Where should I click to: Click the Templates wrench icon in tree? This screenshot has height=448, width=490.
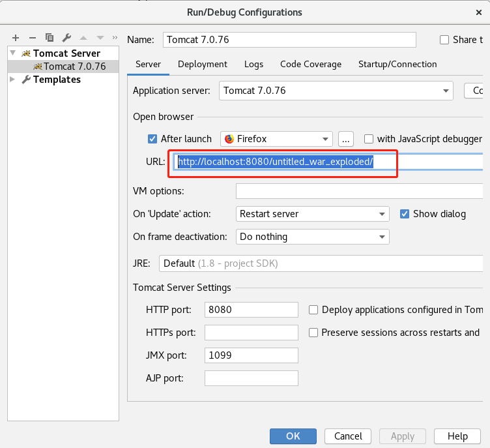point(26,80)
